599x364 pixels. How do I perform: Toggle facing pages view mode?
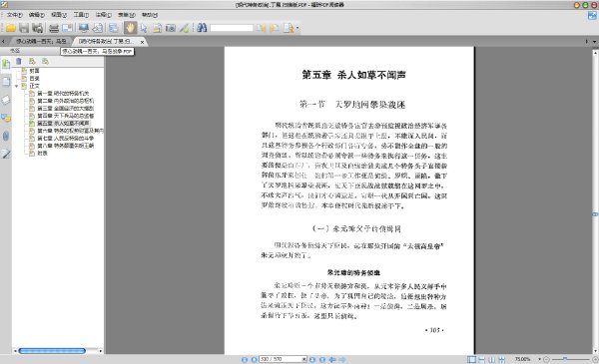tap(491, 359)
